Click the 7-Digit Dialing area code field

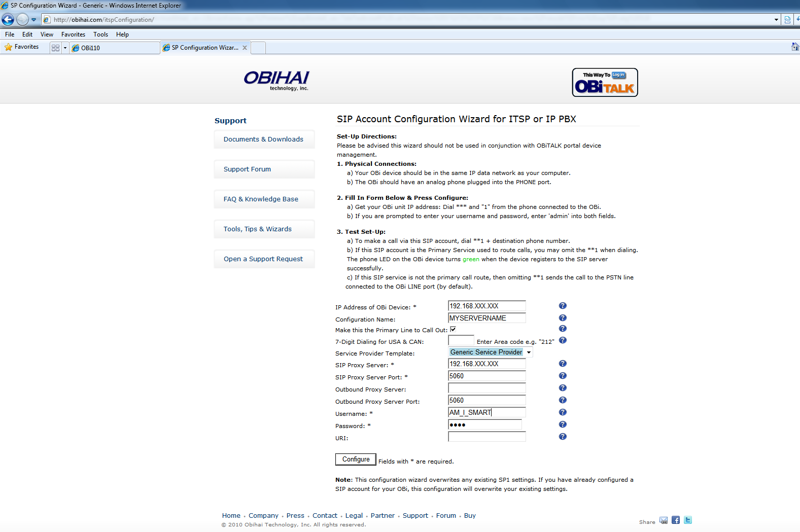click(x=461, y=340)
